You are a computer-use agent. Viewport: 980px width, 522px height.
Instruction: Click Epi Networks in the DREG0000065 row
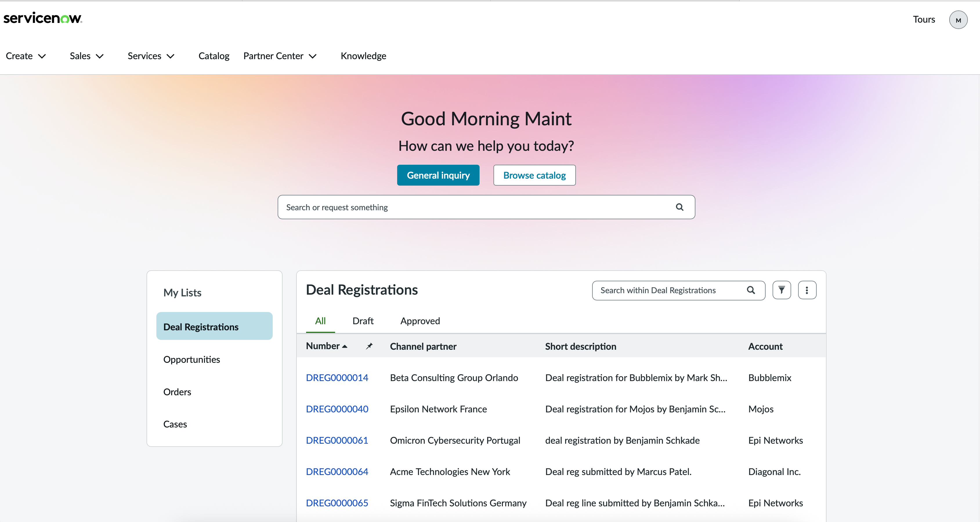coord(775,503)
